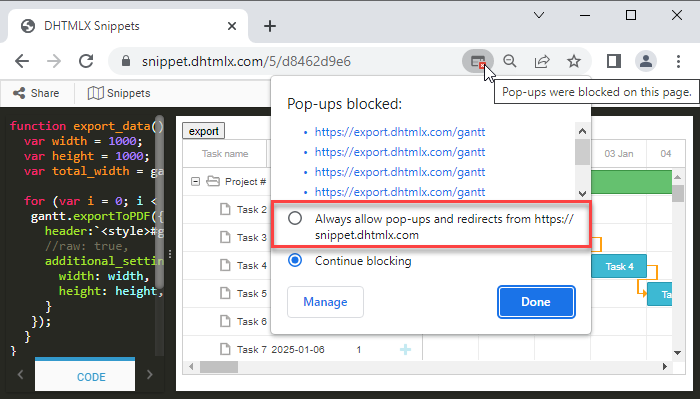Click the Task 4 bar in the timeline
Screen dimensions: 700x399
(619, 266)
